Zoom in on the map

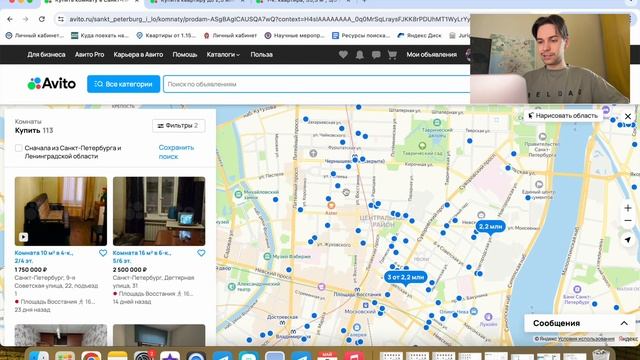[x=628, y=208]
